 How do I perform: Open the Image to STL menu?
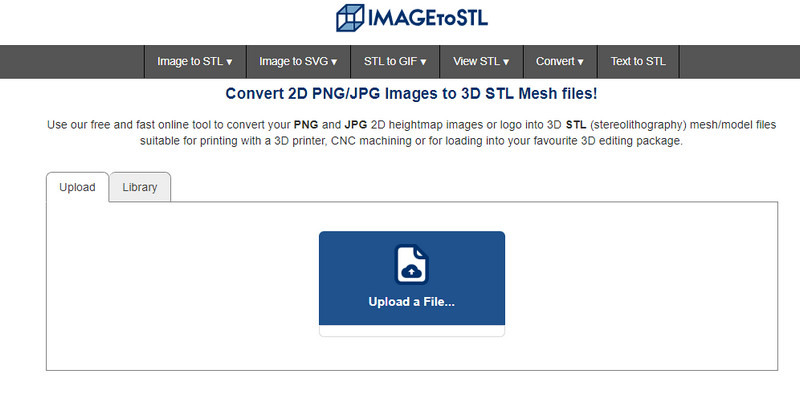tap(195, 62)
